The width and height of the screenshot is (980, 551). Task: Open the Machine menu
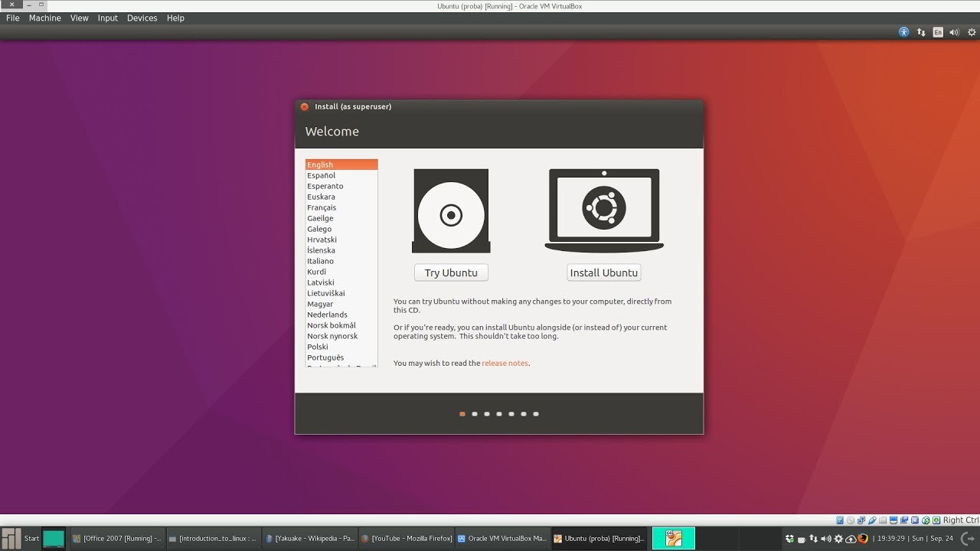[x=45, y=18]
